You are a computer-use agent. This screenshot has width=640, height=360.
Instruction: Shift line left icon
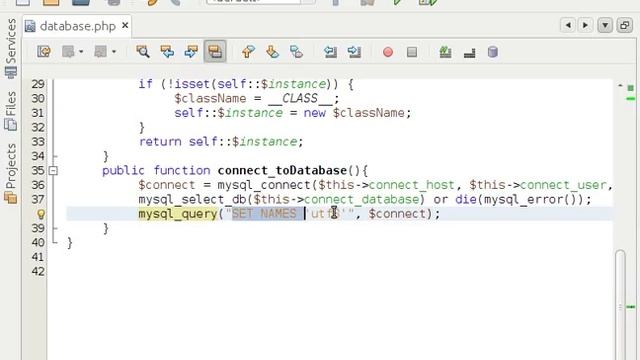click(x=330, y=52)
